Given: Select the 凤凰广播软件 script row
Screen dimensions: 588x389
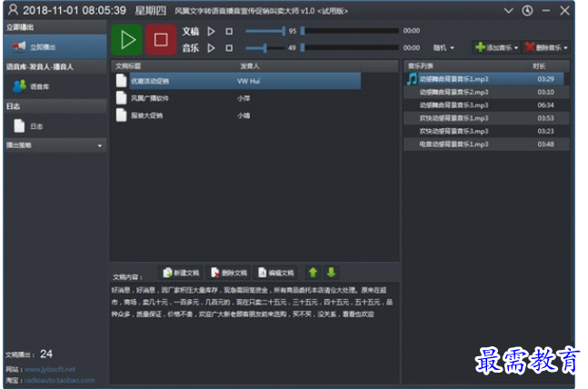Looking at the screenshot, I should click(x=237, y=98).
